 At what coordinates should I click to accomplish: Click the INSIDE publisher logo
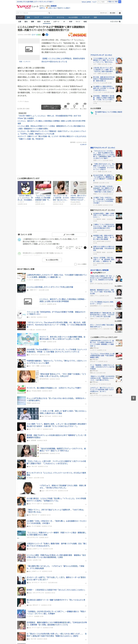77,35
